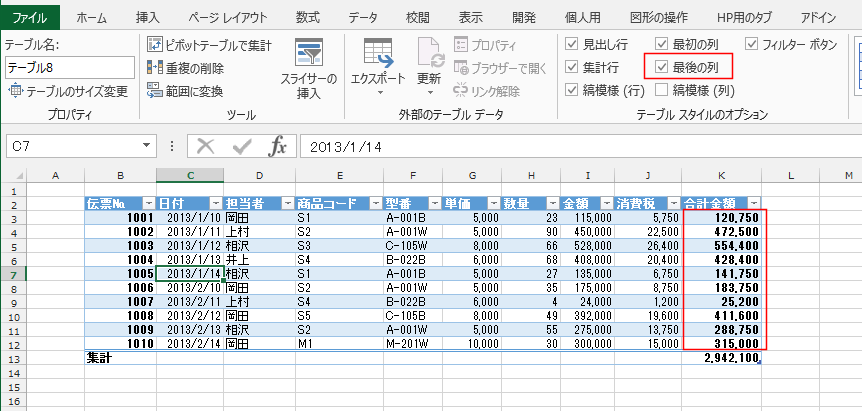Click the formula bar enter (checkmark) button
The height and width of the screenshot is (411, 862).
pyautogui.click(x=241, y=146)
